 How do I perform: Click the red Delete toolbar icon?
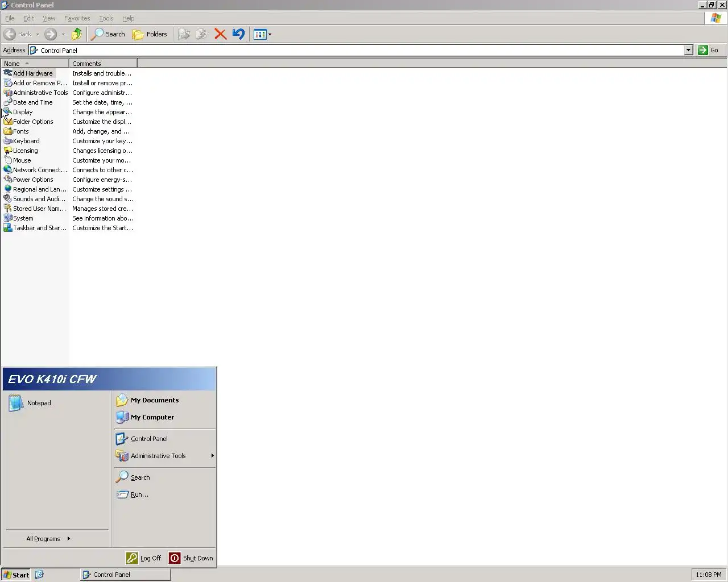coord(220,34)
